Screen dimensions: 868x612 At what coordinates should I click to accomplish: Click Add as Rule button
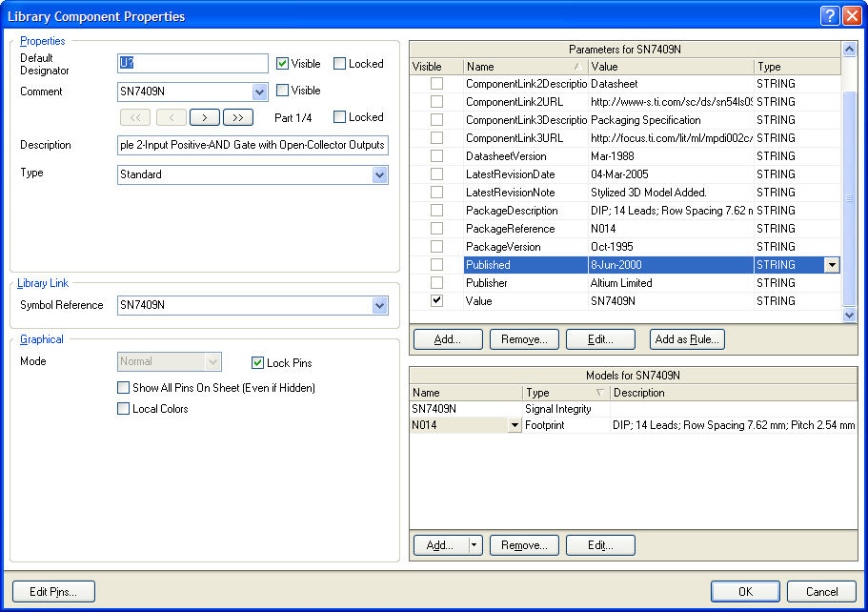pyautogui.click(x=687, y=339)
